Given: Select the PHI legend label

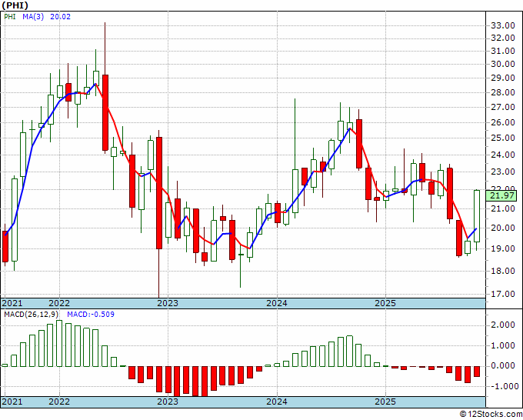Looking at the screenshot, I should tap(10, 16).
